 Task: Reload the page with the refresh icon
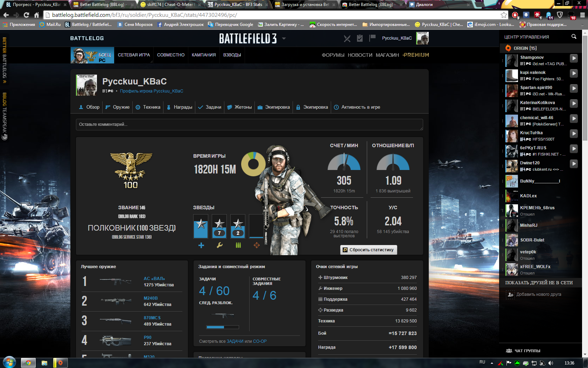point(26,15)
